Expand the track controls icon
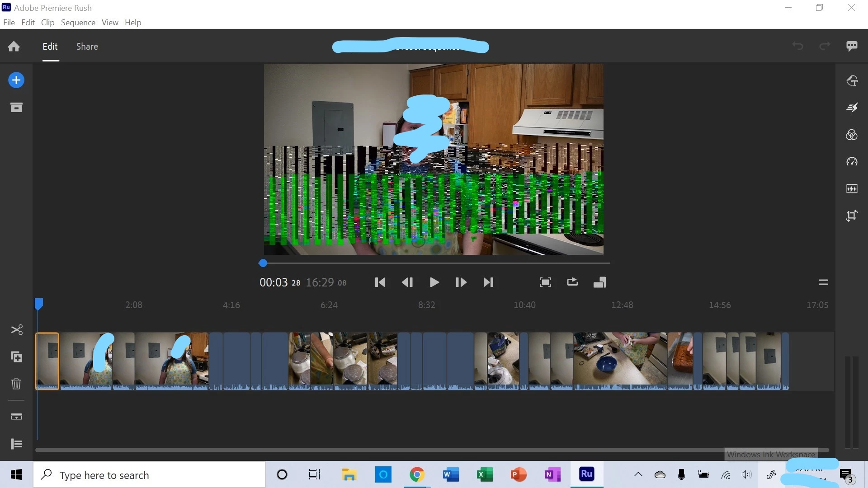The width and height of the screenshot is (868, 488). pos(16,417)
